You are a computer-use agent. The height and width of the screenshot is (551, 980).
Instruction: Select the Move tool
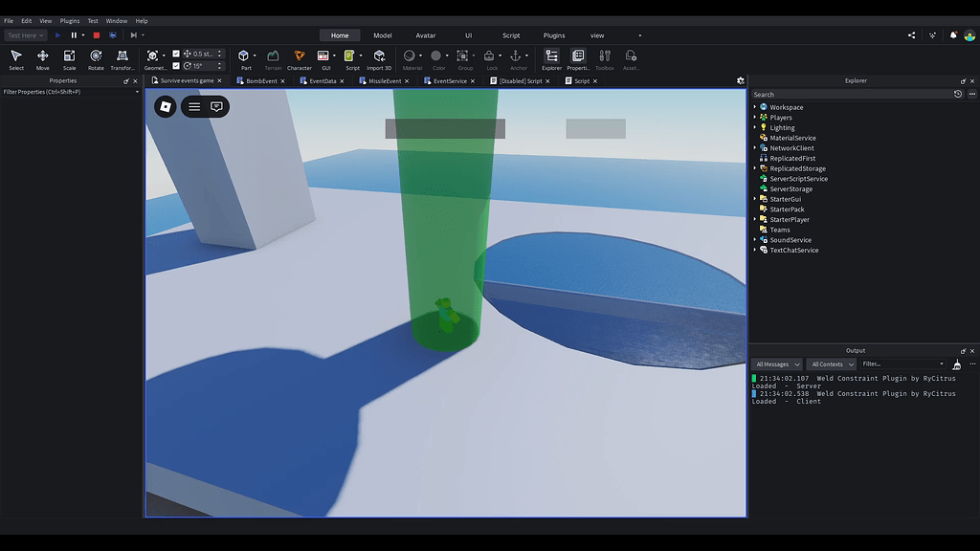(x=42, y=59)
